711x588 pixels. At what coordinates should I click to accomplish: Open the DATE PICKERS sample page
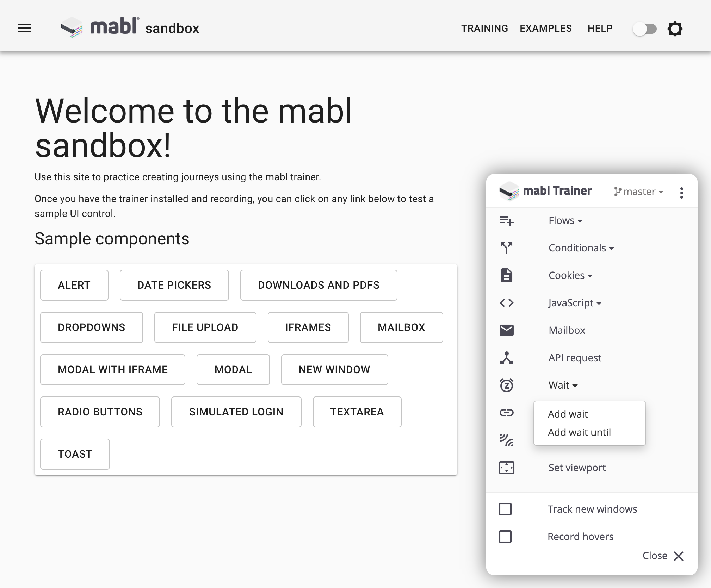pos(174,285)
